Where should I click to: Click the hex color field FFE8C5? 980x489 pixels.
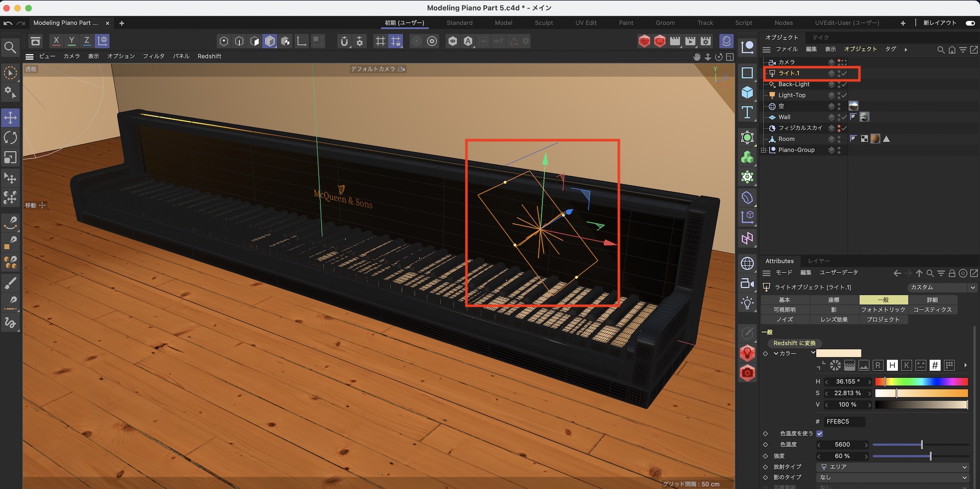coord(844,421)
